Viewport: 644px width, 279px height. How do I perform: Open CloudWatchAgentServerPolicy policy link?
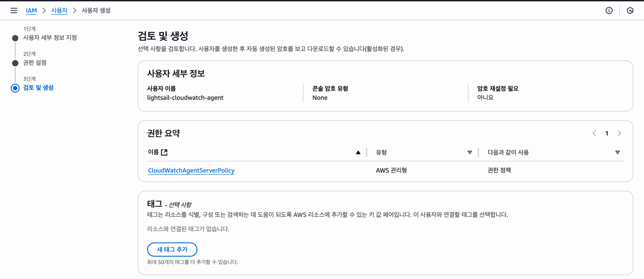click(x=191, y=170)
